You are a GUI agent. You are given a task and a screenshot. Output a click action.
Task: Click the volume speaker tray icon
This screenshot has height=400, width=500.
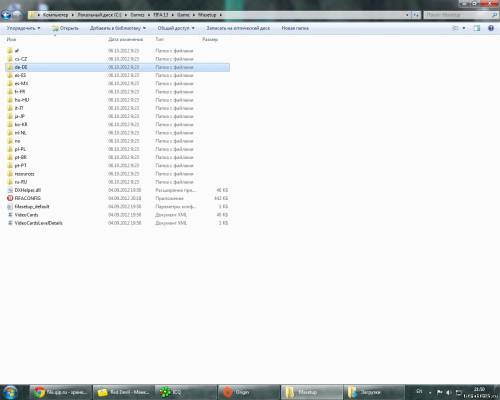coord(449,392)
